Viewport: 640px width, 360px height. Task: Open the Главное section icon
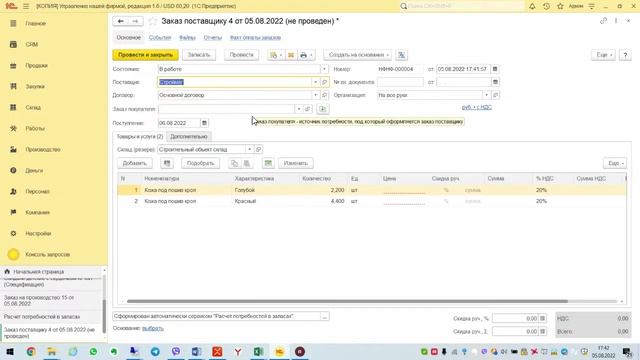[x=13, y=24]
